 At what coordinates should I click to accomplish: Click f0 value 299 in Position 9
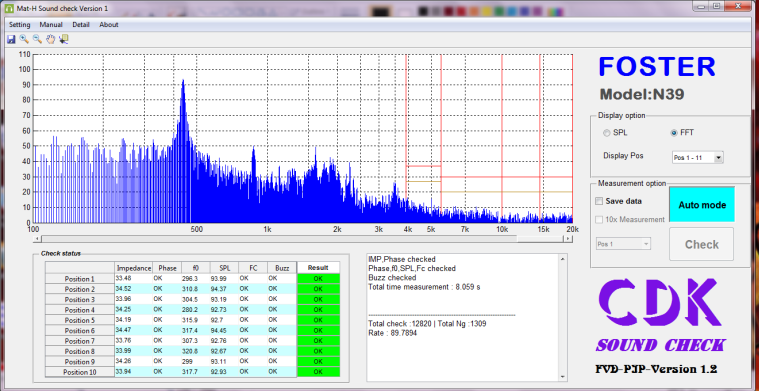[196, 361]
